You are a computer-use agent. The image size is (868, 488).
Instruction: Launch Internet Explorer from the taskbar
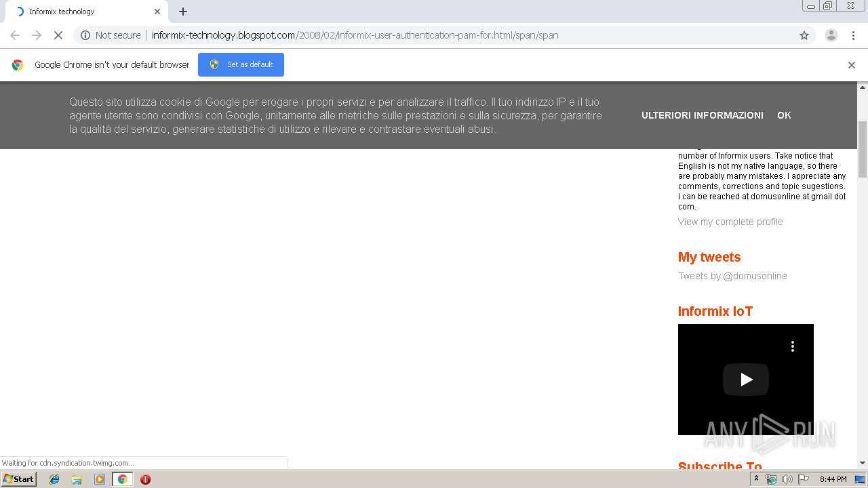point(54,479)
